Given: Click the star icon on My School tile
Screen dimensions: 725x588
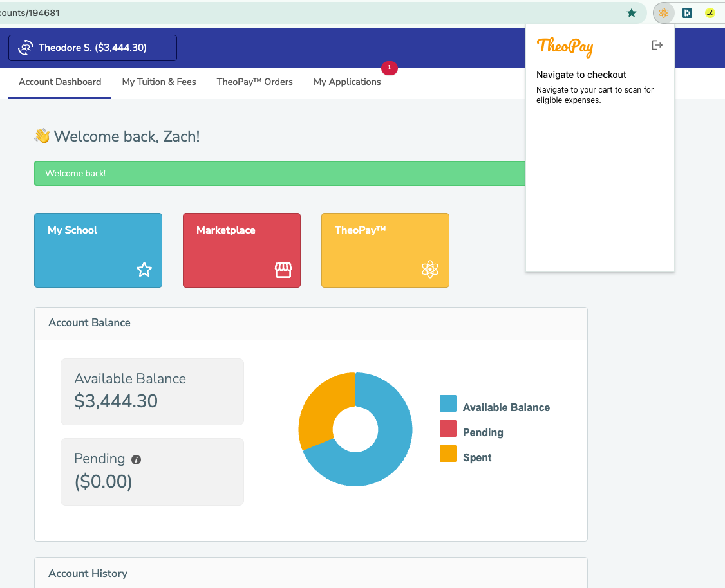Looking at the screenshot, I should coord(144,270).
